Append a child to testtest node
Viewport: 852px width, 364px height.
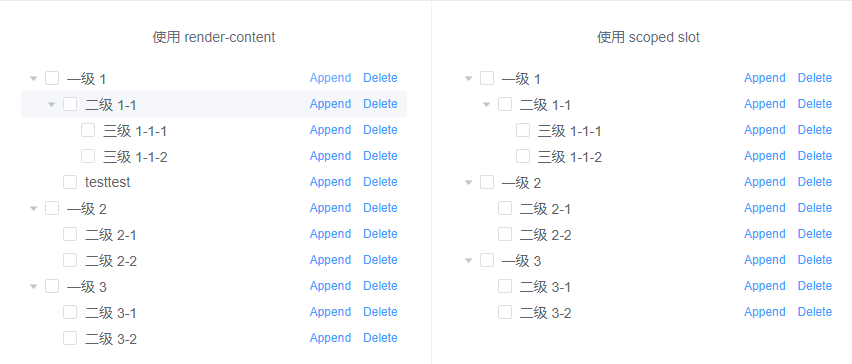330,182
